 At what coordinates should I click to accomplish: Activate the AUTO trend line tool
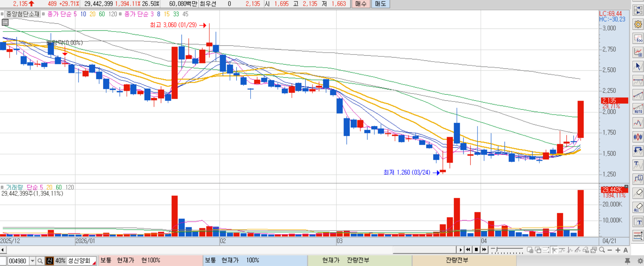pyautogui.click(x=638, y=109)
